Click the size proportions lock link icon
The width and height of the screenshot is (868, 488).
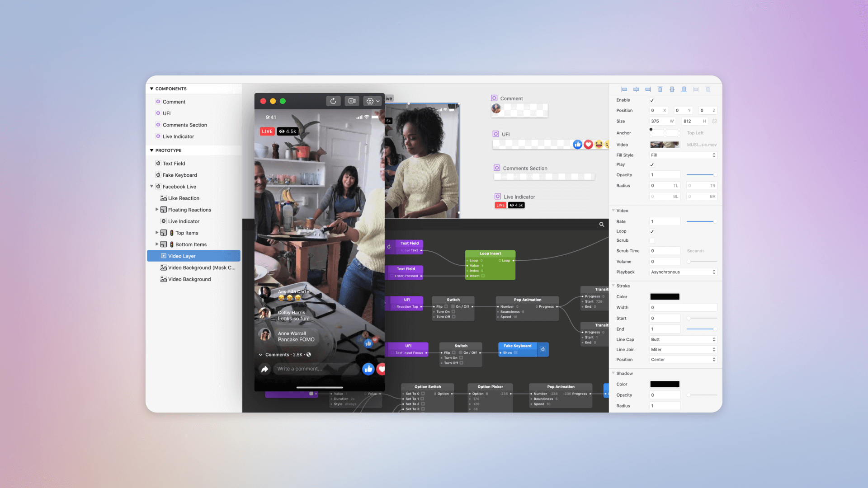pyautogui.click(x=714, y=121)
